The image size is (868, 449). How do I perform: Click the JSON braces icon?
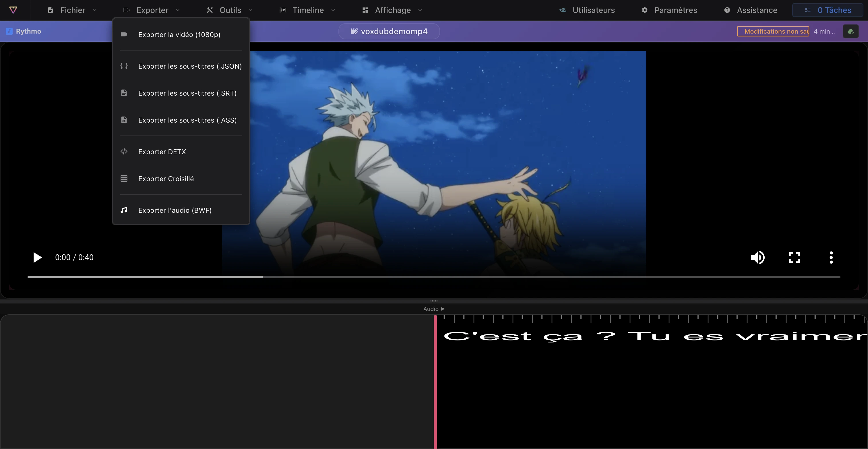click(x=124, y=66)
